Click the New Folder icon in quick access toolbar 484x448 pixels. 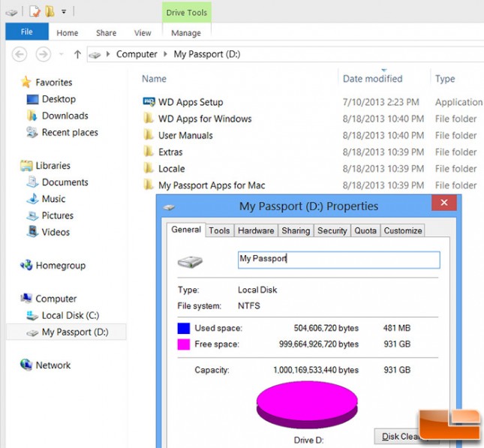tap(50, 12)
